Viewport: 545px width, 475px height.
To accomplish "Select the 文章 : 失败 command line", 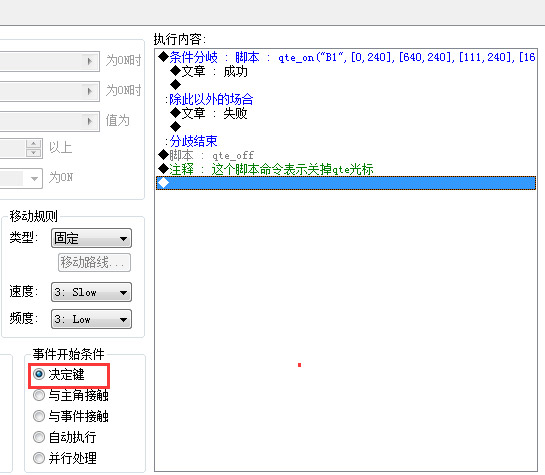I will (346, 113).
